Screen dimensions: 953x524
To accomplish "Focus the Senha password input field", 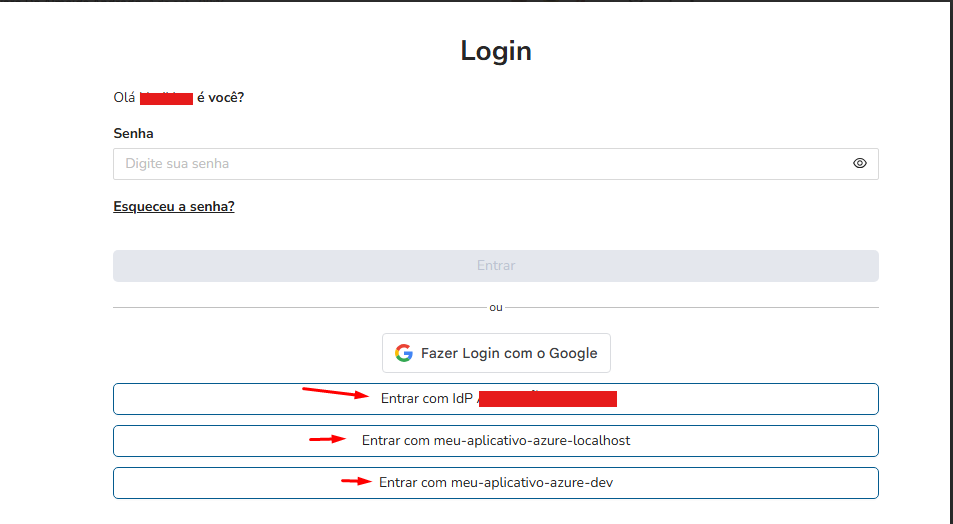I will coord(480,164).
